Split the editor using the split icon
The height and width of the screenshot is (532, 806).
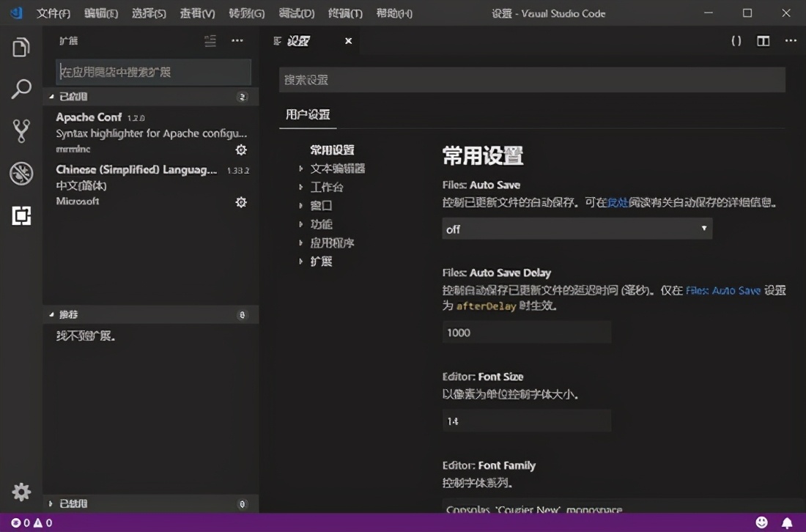pos(762,42)
